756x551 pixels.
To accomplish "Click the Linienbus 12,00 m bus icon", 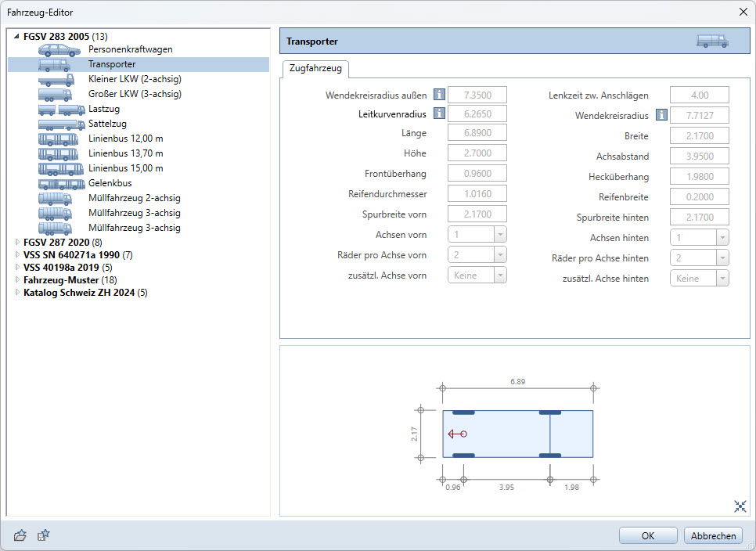I will [x=59, y=139].
